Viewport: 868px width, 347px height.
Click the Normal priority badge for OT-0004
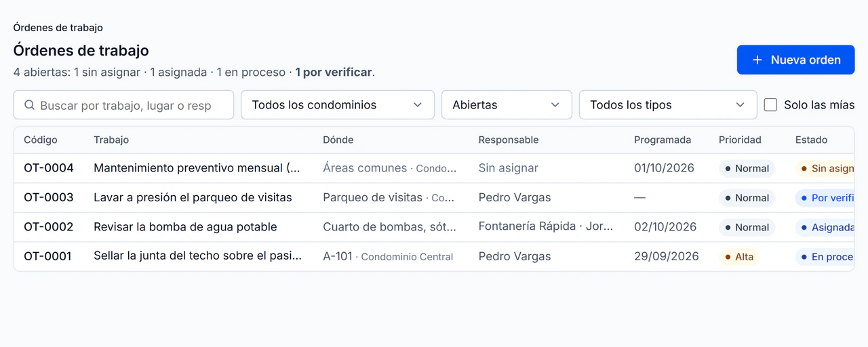coord(747,168)
